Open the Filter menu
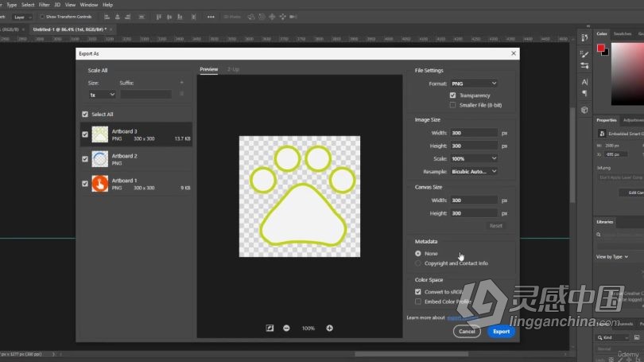Image resolution: width=644 pixels, height=362 pixels. (x=44, y=5)
